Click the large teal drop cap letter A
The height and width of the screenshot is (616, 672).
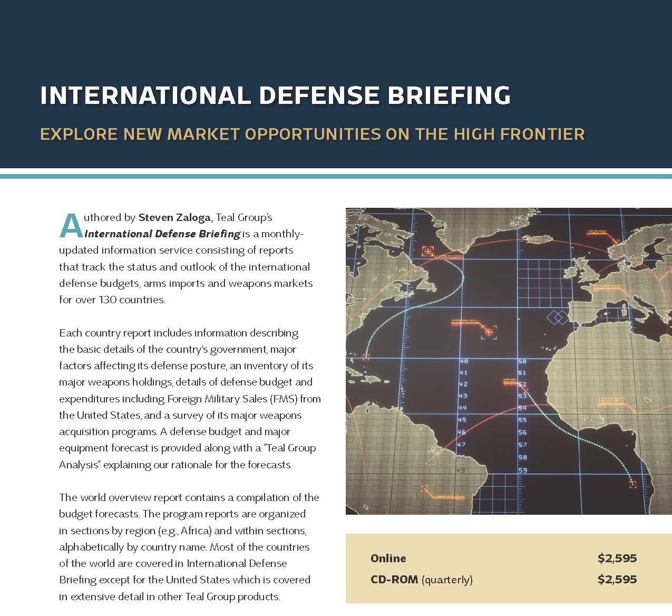(x=71, y=226)
